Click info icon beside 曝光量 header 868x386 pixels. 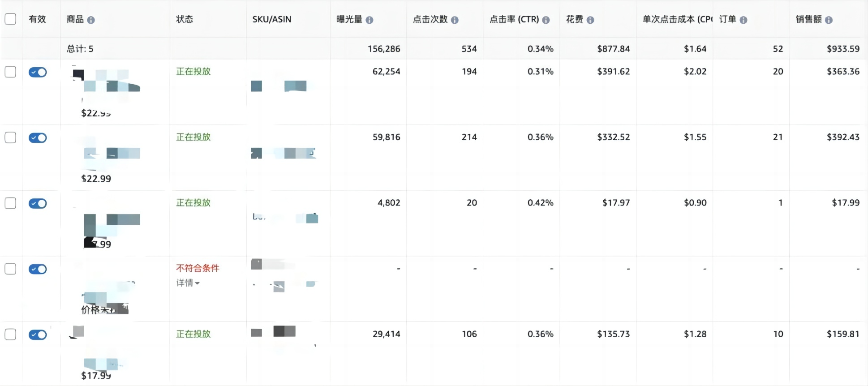click(370, 20)
